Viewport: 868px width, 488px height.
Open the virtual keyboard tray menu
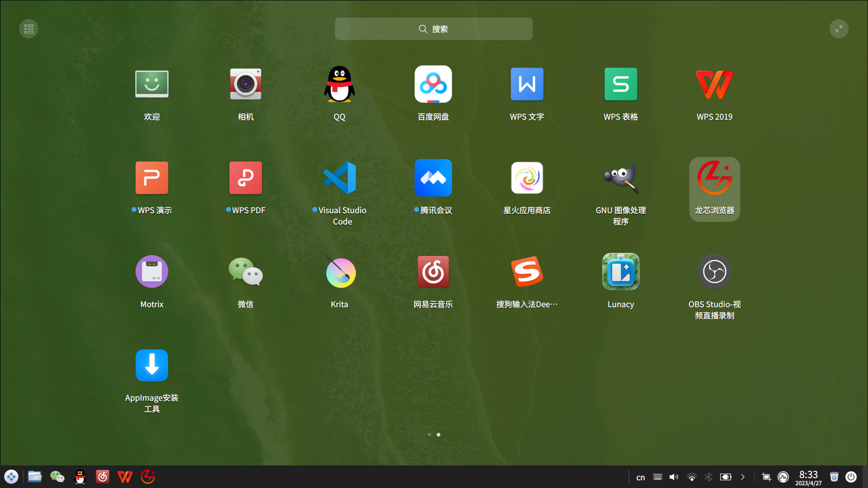pyautogui.click(x=657, y=477)
